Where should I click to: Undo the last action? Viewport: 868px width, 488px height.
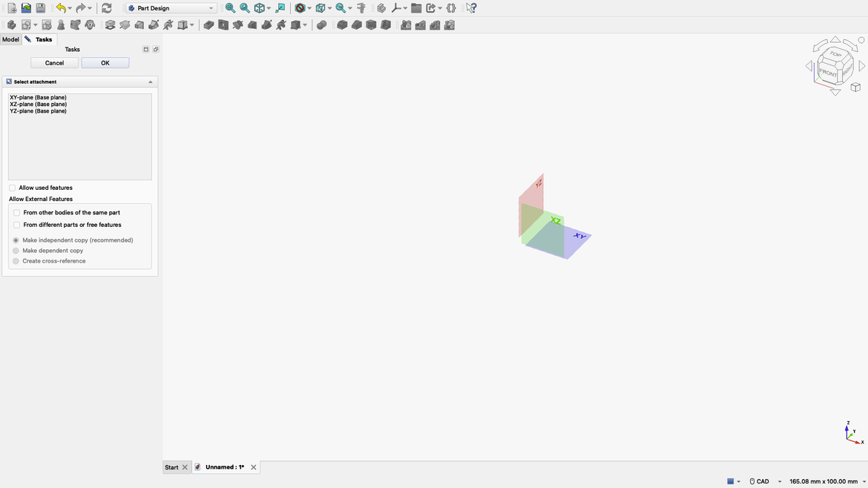(x=59, y=7)
